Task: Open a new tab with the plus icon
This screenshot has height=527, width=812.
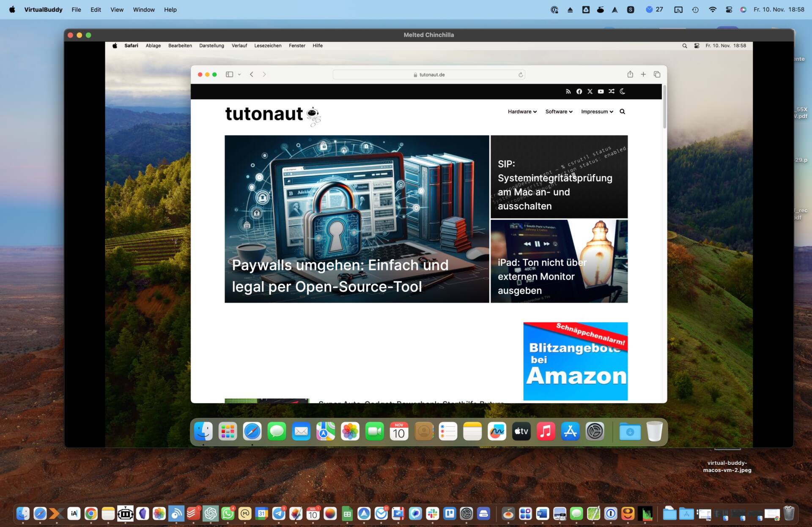Action: (x=643, y=74)
